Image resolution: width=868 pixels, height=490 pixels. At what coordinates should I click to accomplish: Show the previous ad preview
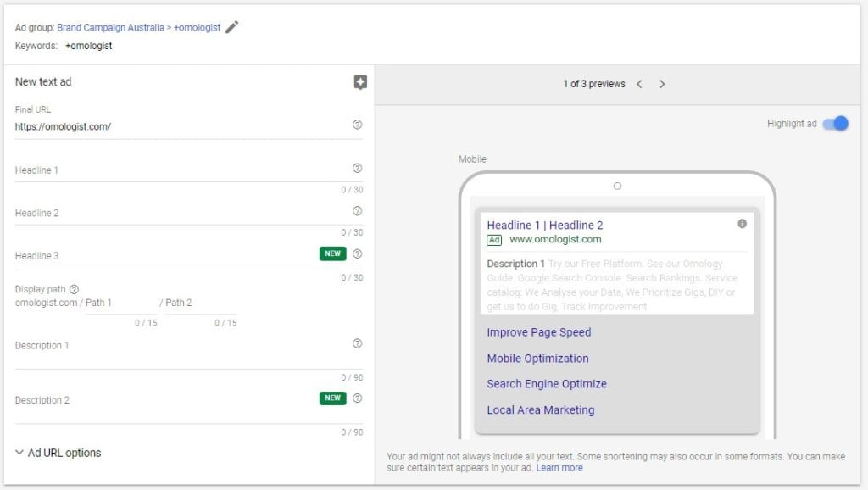click(639, 84)
